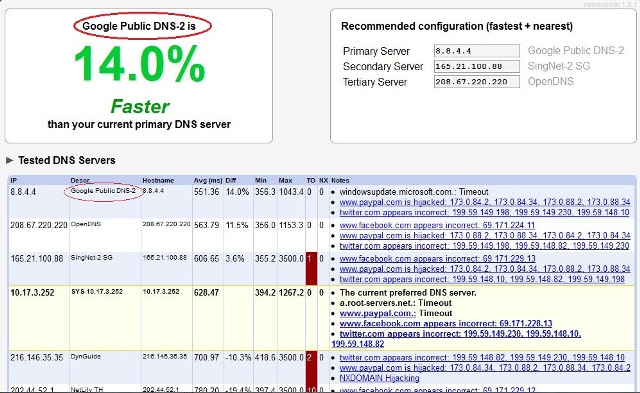Select the Diff value -10.3%
640x393 pixels.
pyautogui.click(x=238, y=357)
